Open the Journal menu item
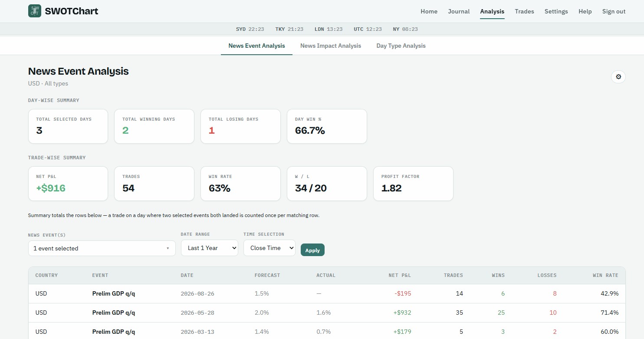The height and width of the screenshot is (339, 644). point(459,11)
